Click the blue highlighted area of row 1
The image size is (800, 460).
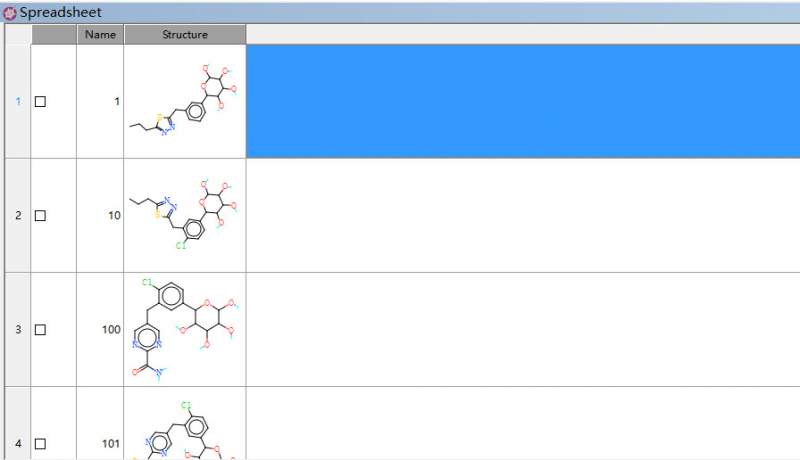523,101
